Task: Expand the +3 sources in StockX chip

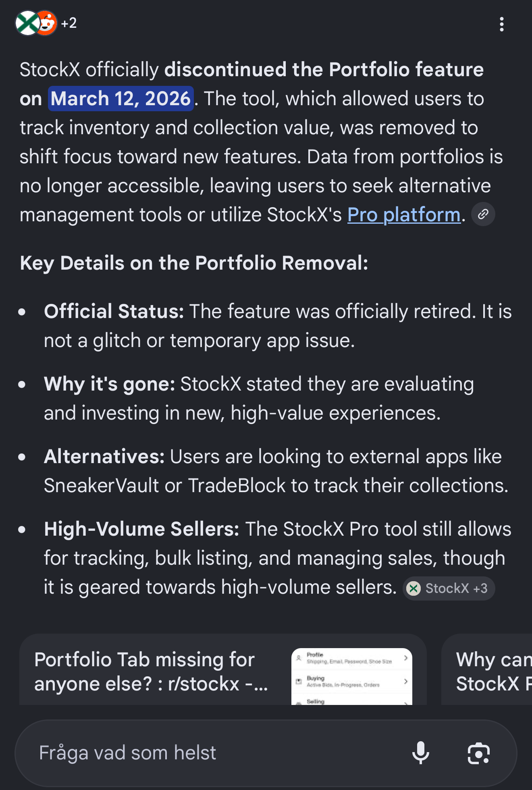Action: 480,589
